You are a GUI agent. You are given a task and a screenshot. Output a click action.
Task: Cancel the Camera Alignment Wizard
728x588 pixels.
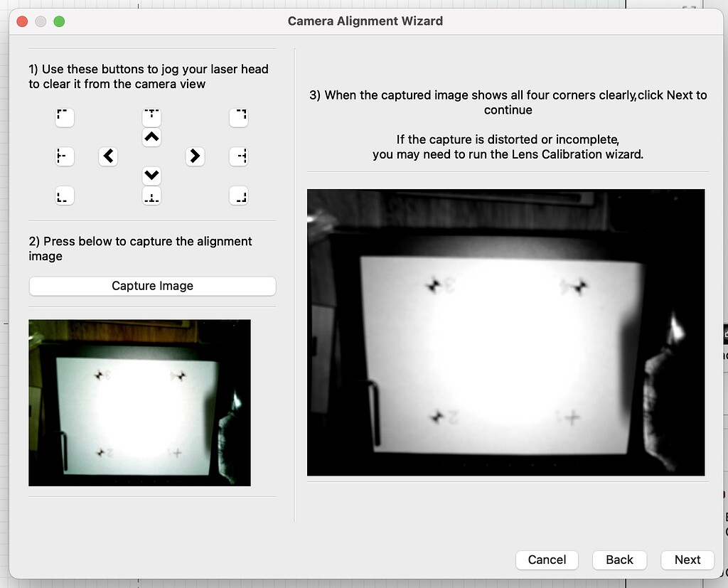pos(547,560)
